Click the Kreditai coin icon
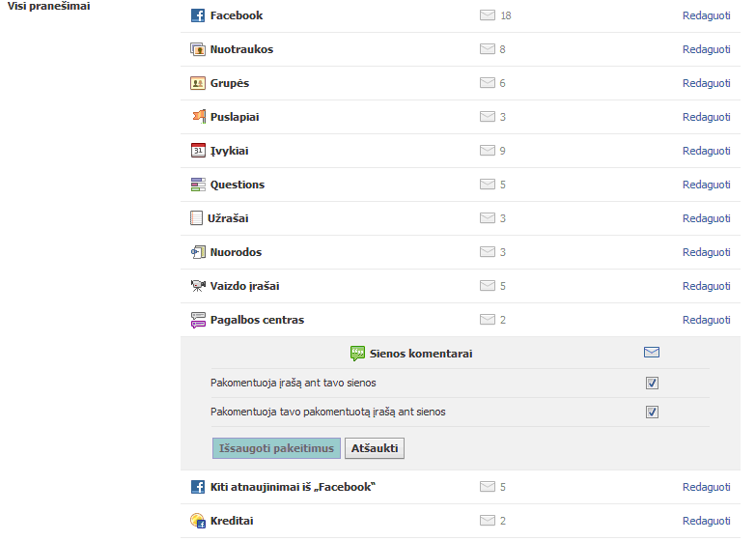The width and height of the screenshot is (756, 541). pyautogui.click(x=198, y=521)
